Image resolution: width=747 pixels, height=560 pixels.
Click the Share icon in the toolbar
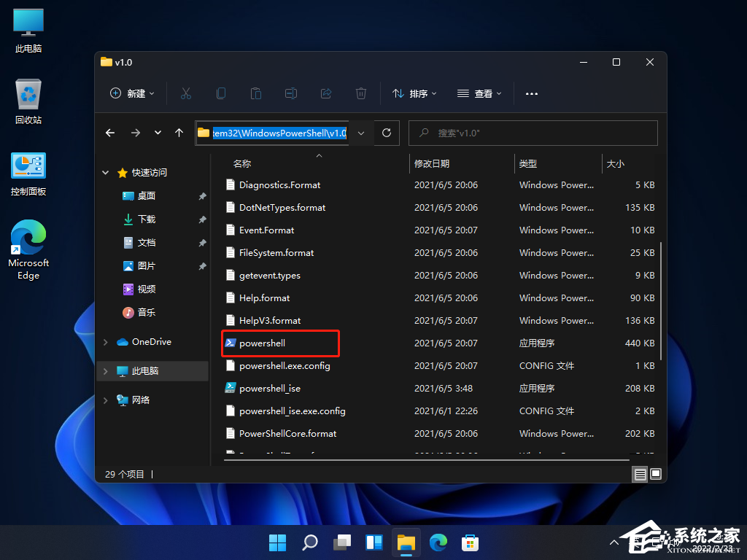coord(326,93)
